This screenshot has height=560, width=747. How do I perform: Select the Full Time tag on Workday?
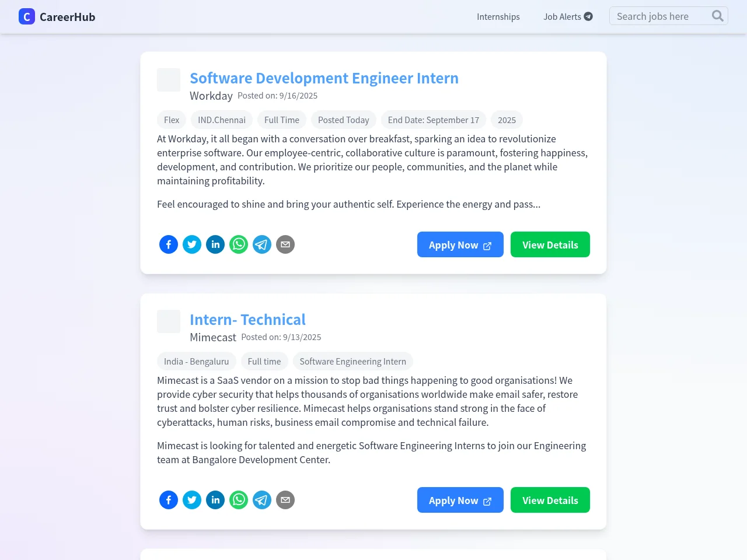[x=282, y=120]
